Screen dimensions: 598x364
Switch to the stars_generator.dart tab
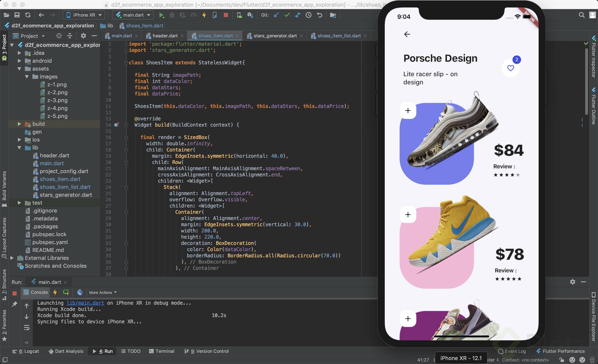point(276,36)
